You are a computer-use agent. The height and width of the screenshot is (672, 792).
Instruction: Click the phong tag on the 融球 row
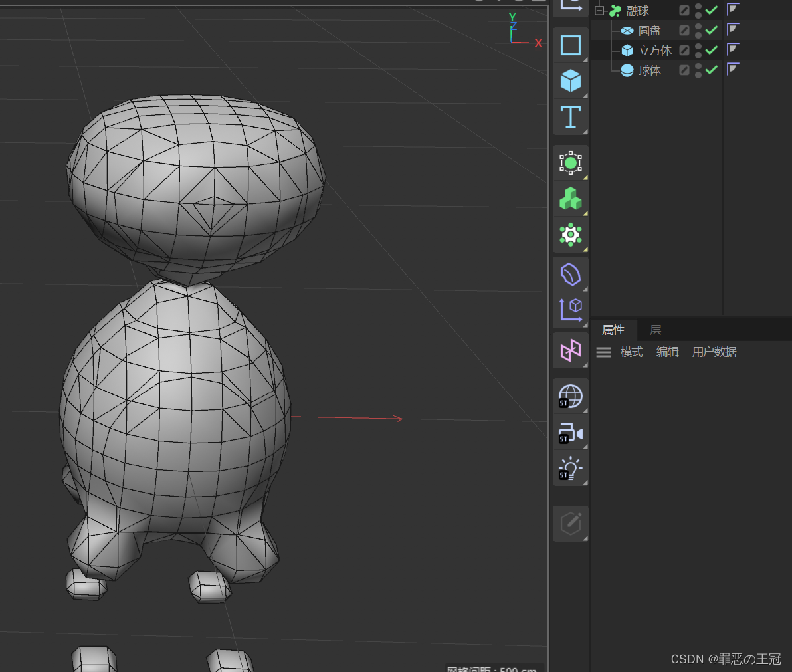[x=733, y=9]
